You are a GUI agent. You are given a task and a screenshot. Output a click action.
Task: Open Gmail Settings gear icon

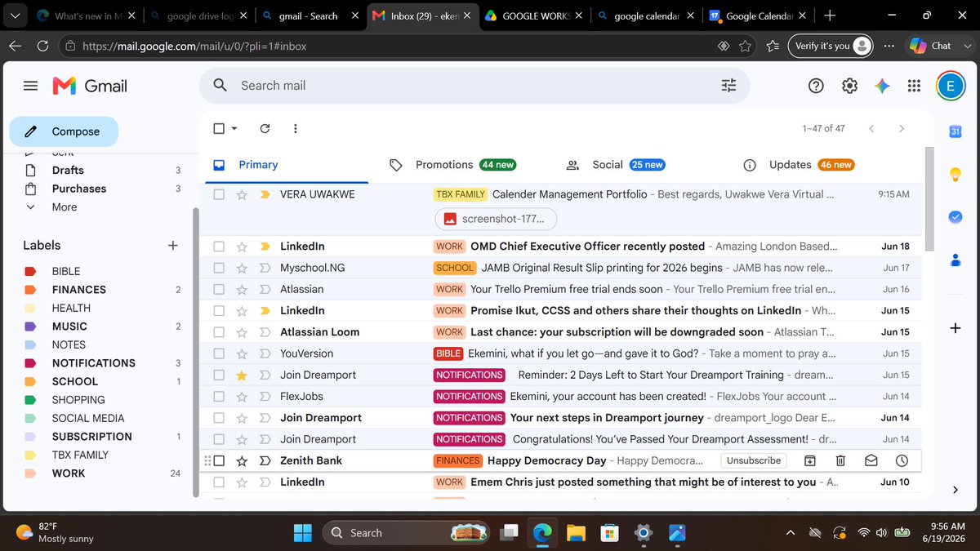pyautogui.click(x=849, y=86)
